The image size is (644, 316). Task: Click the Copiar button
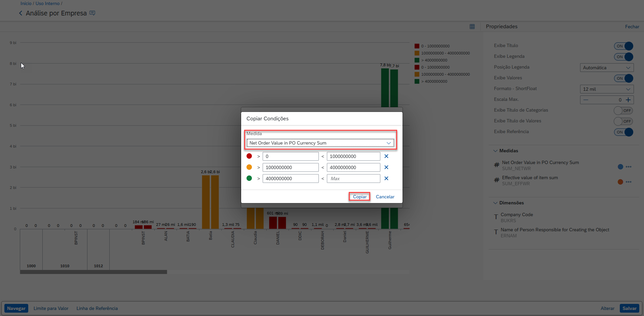coord(359,197)
